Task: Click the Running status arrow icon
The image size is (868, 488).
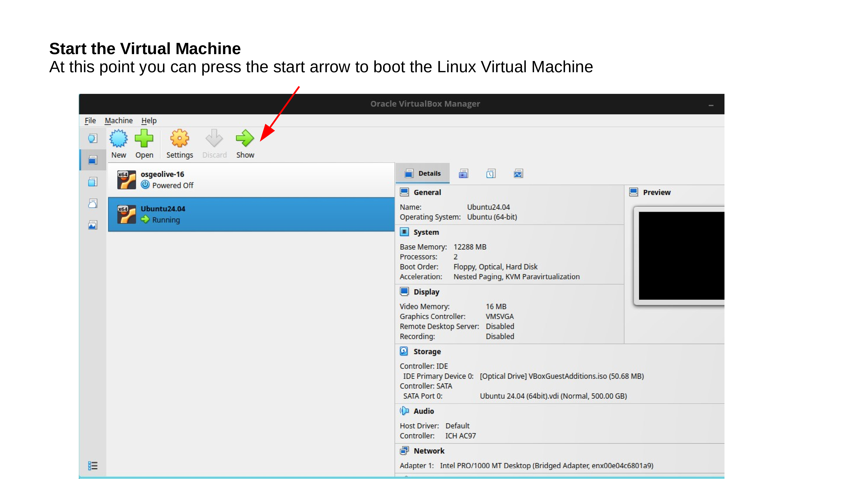Action: tap(145, 219)
